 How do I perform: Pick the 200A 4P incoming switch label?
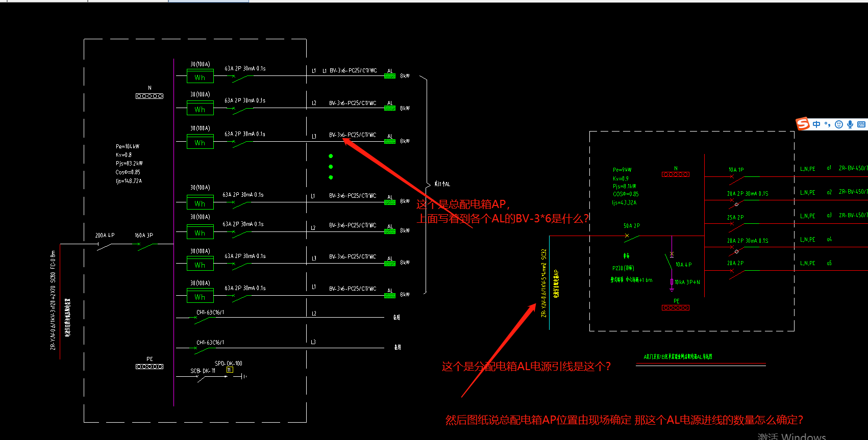105,236
